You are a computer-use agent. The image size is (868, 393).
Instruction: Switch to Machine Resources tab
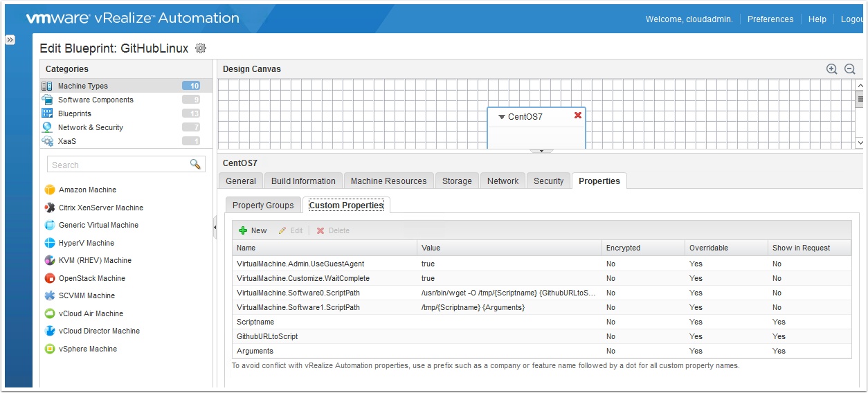click(x=388, y=181)
